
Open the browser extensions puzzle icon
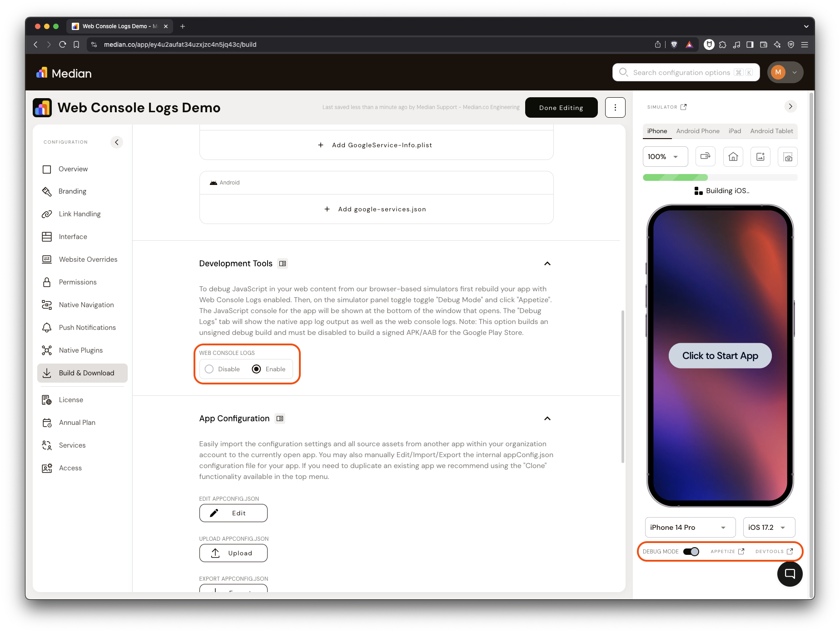click(x=723, y=45)
